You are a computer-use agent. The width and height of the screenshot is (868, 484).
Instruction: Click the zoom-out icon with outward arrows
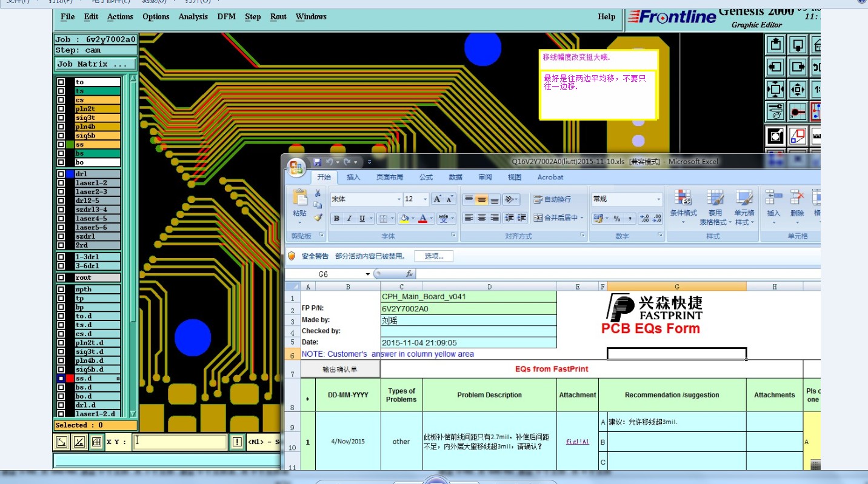798,89
